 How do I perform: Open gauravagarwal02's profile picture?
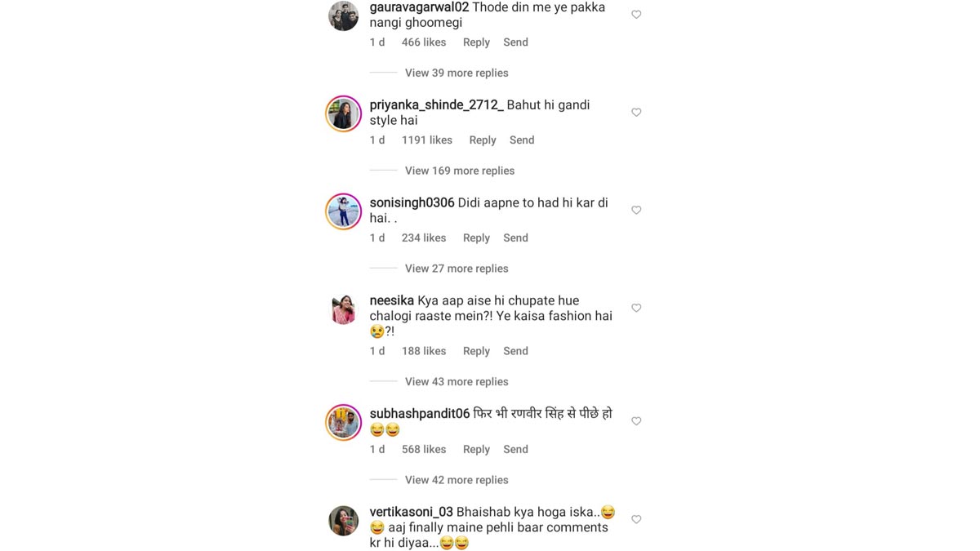click(343, 16)
